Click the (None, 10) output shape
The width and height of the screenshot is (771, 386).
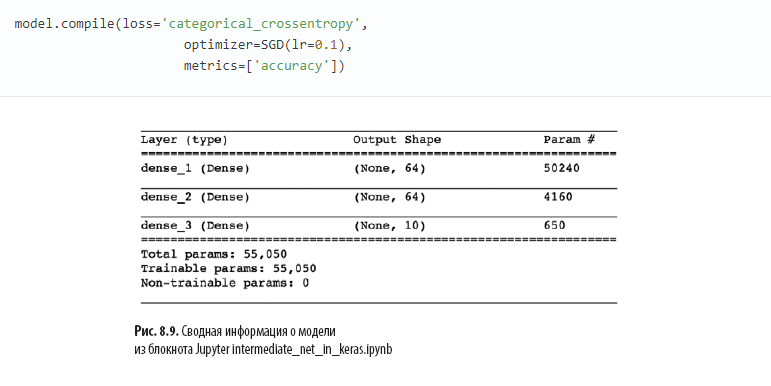(x=389, y=226)
